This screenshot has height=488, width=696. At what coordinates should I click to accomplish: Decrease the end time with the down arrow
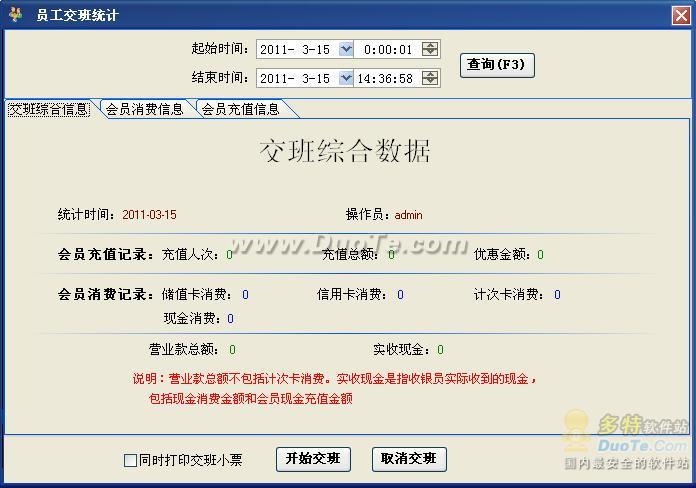pos(430,82)
